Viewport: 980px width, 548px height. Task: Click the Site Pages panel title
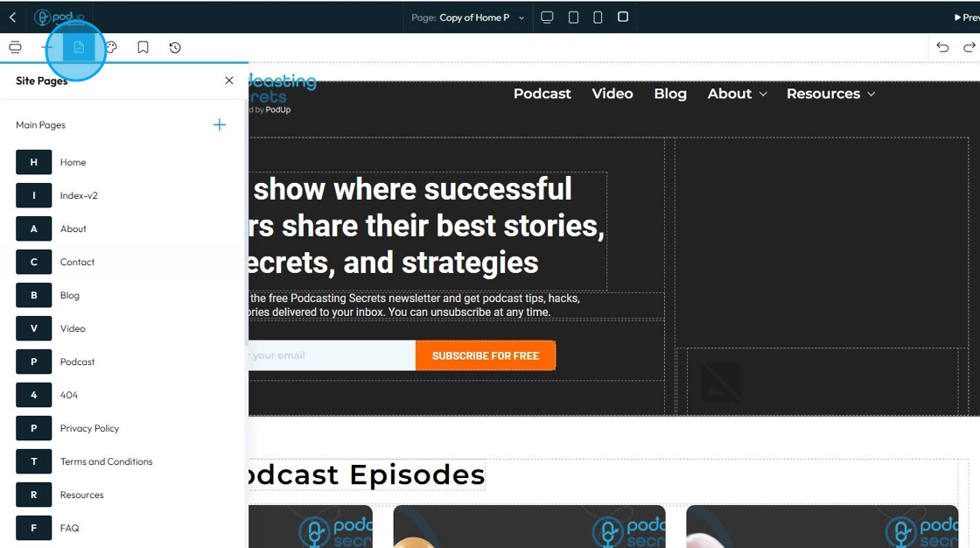41,81
